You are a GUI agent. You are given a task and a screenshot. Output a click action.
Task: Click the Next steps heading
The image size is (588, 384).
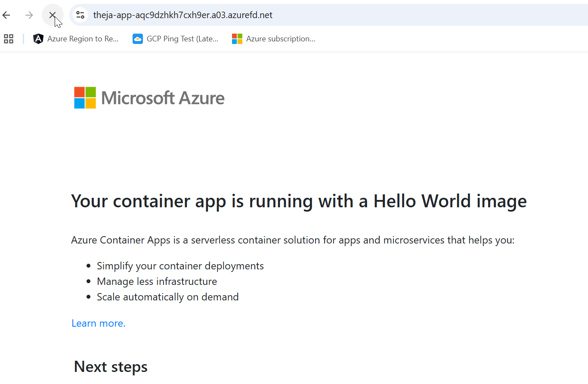click(x=111, y=366)
